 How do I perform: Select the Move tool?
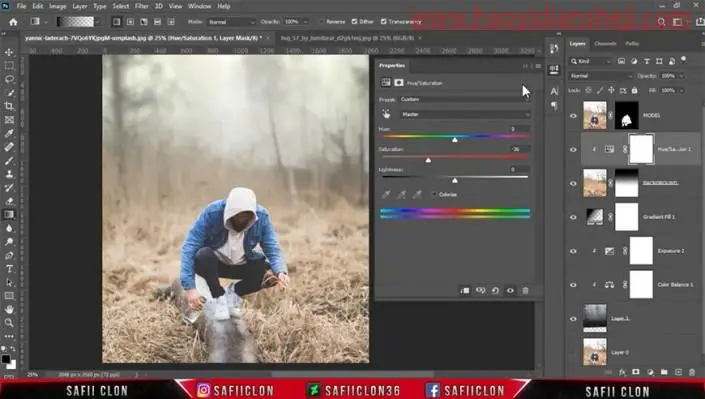click(x=9, y=52)
